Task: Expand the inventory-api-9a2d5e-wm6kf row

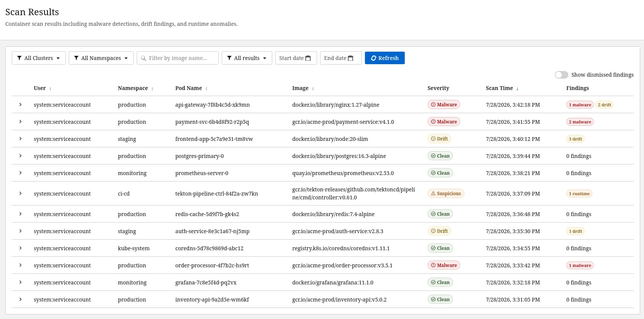Action: (x=21, y=299)
